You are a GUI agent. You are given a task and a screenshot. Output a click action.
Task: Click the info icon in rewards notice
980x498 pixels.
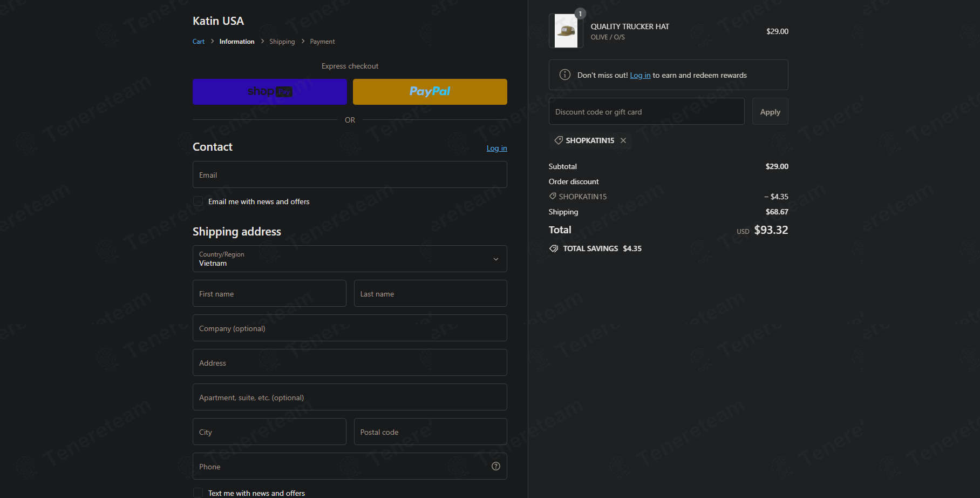pyautogui.click(x=565, y=75)
